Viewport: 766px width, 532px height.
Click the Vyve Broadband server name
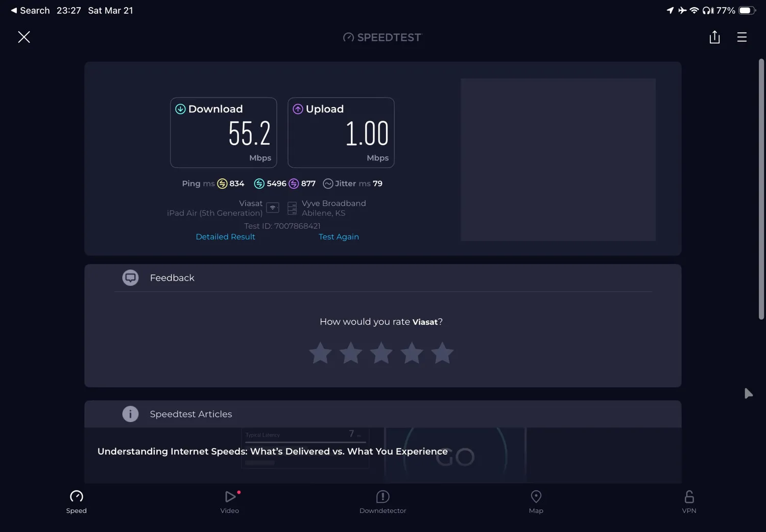tap(334, 203)
